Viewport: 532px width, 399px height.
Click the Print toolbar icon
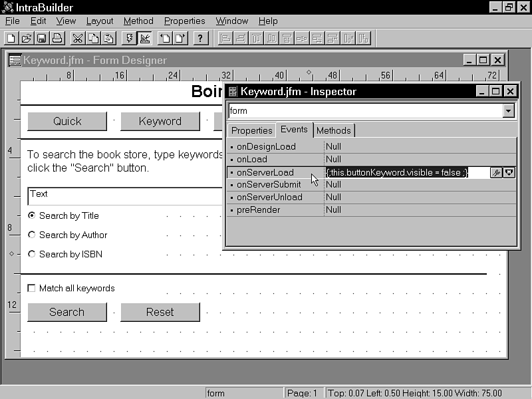coord(57,38)
